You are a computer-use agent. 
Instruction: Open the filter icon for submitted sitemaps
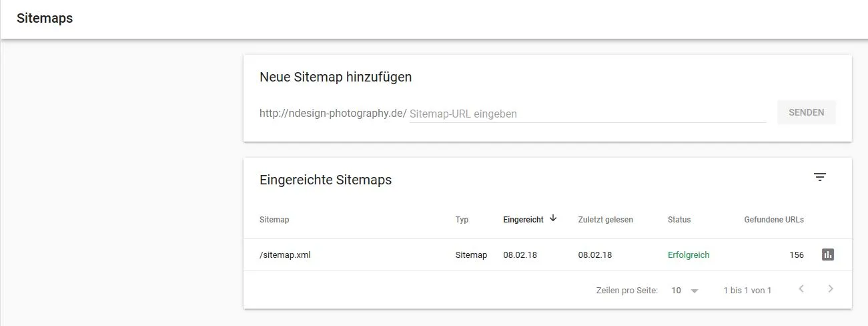[x=820, y=177]
